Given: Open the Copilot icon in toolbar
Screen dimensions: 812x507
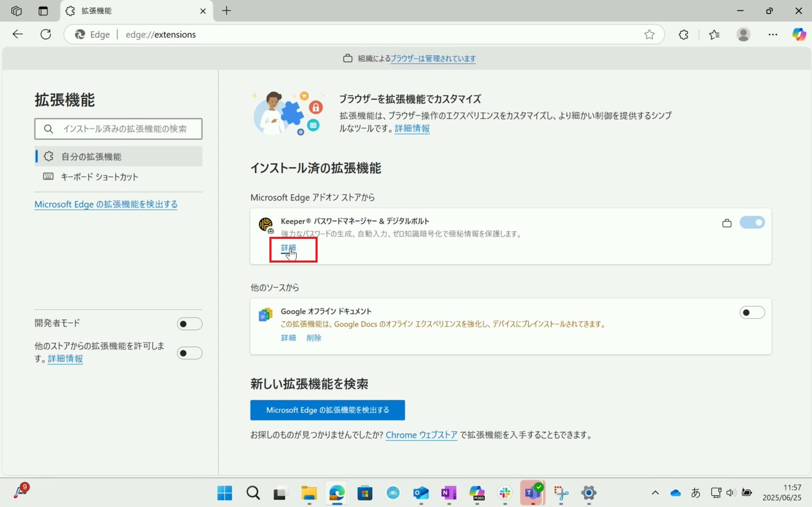Looking at the screenshot, I should 798,35.
